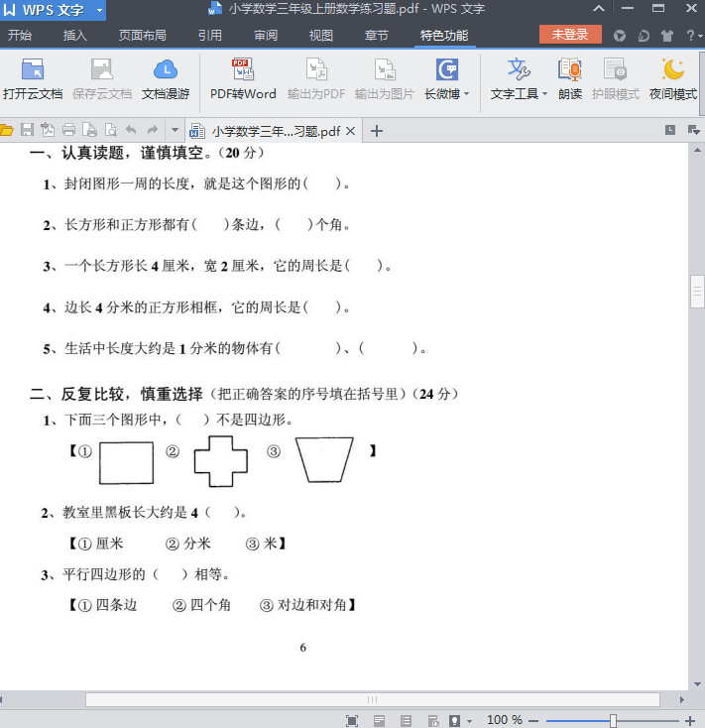Start 朗读 read aloud
Image resolution: width=705 pixels, height=728 pixels.
click(x=570, y=80)
